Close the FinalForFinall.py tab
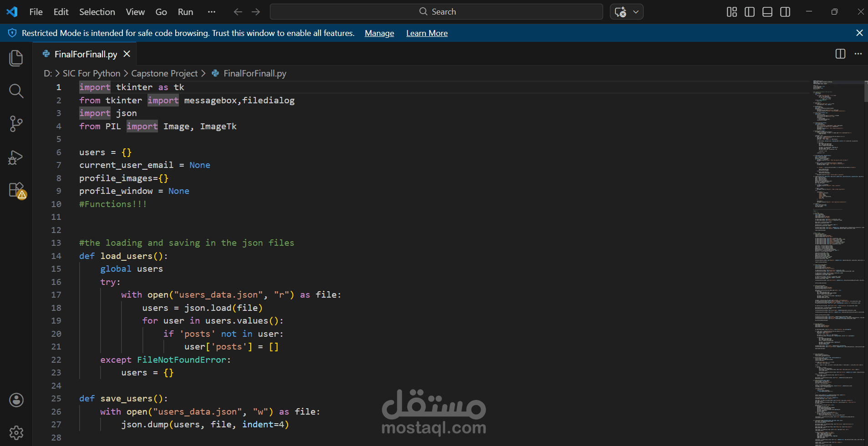The width and height of the screenshot is (868, 446). click(x=127, y=54)
